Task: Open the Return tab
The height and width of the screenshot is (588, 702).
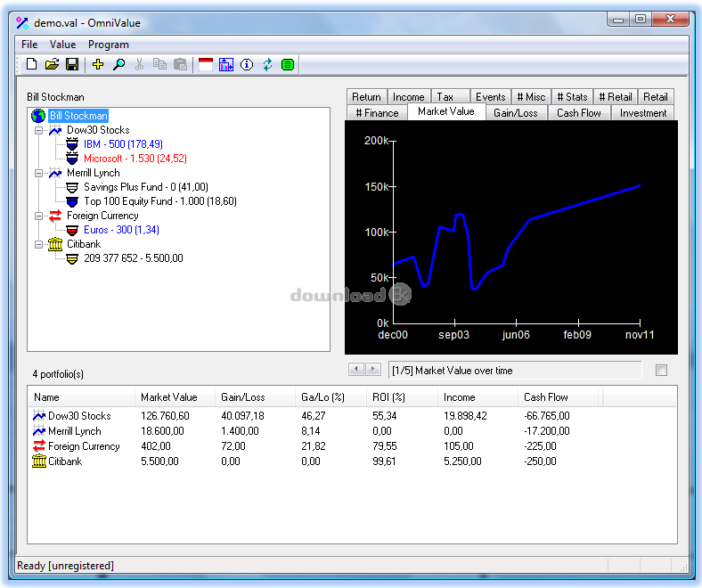Action: click(x=366, y=97)
